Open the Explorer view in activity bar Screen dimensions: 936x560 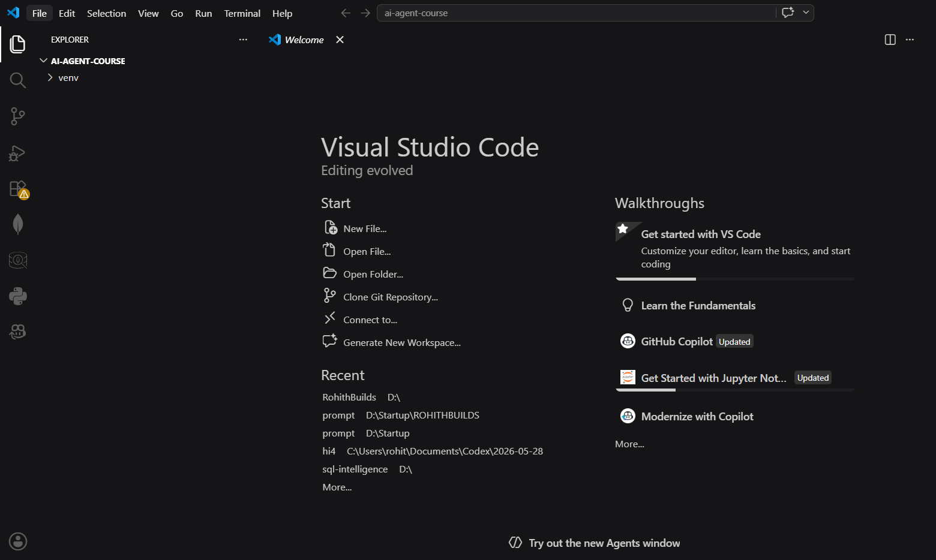18,44
